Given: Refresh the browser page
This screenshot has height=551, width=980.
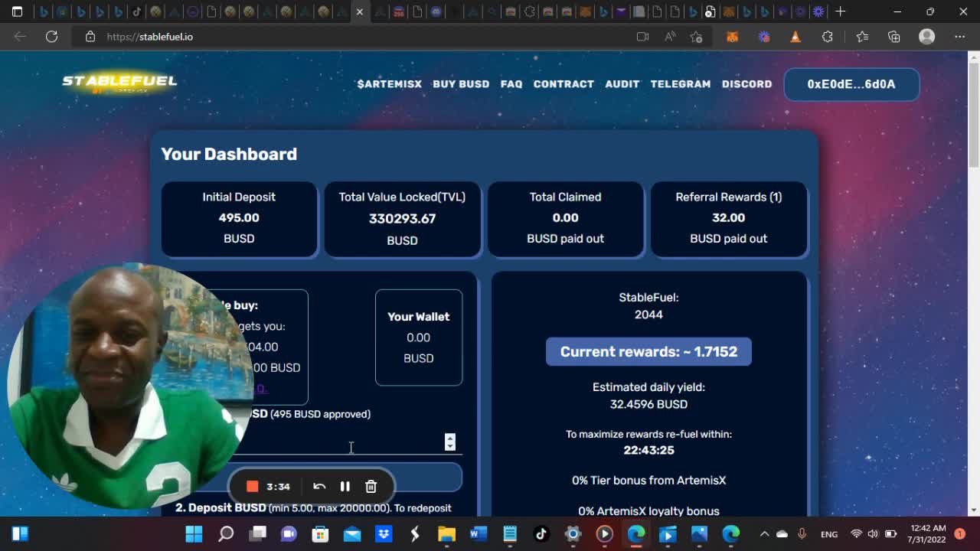Looking at the screenshot, I should click(x=51, y=37).
